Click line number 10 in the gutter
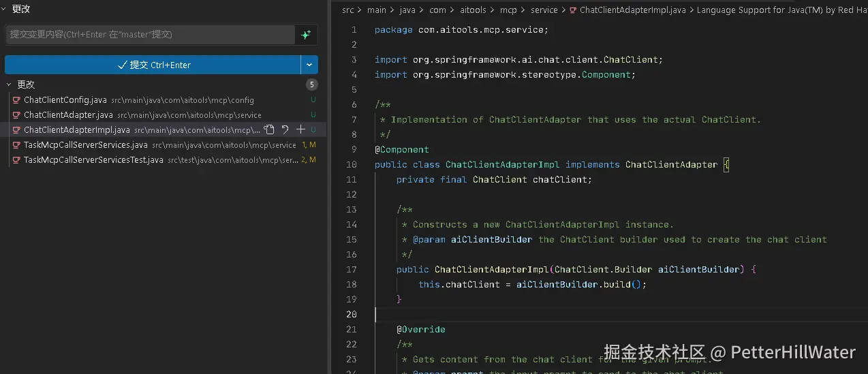The width and height of the screenshot is (868, 374). [351, 165]
